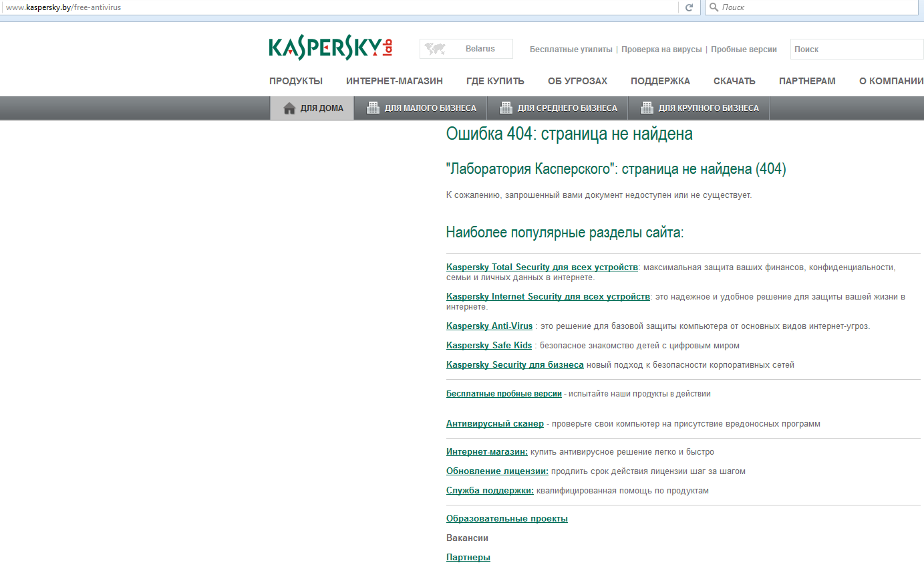Click the К сожалению, запрошенный вами документ text
This screenshot has height=571, width=924.
599,195
